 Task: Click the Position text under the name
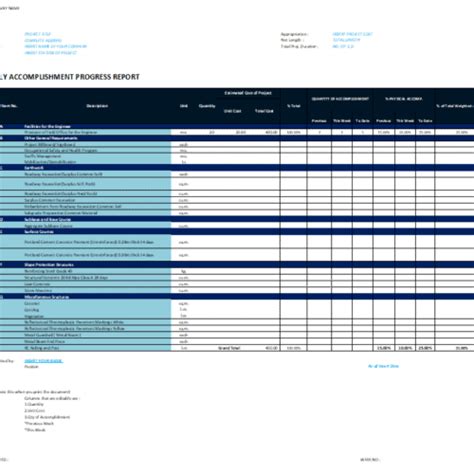point(31,367)
